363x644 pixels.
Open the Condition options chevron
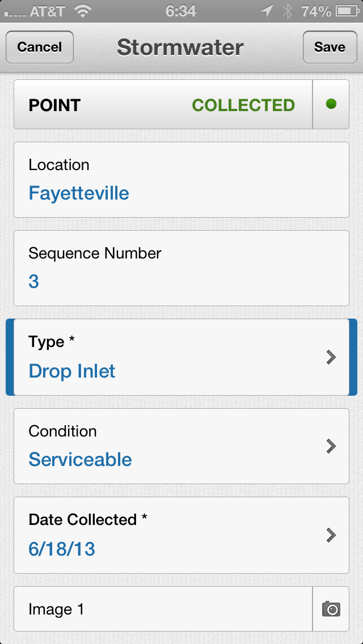(331, 446)
